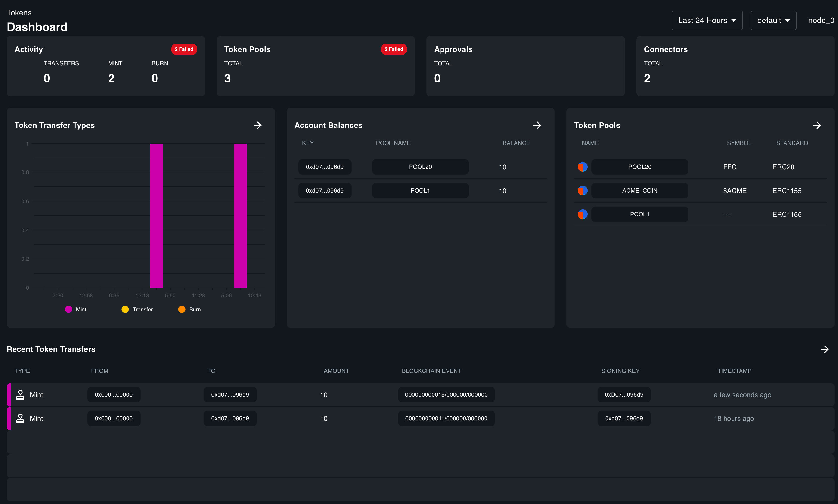
Task: Click ACME_COIN pool avatar icon
Action: [x=583, y=191]
